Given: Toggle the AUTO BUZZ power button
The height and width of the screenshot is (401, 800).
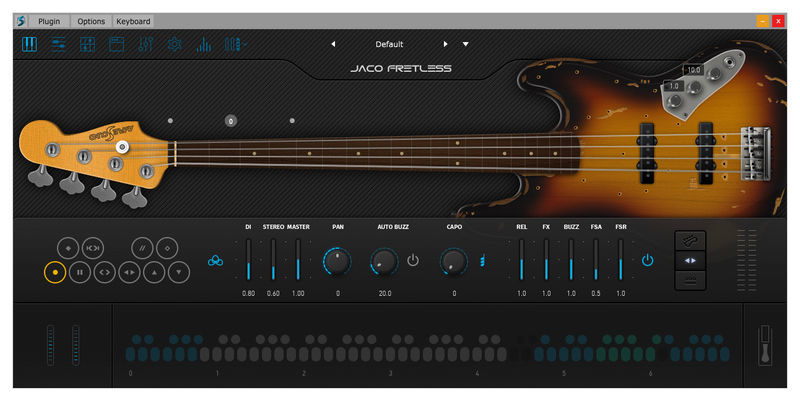Looking at the screenshot, I should 413,261.
